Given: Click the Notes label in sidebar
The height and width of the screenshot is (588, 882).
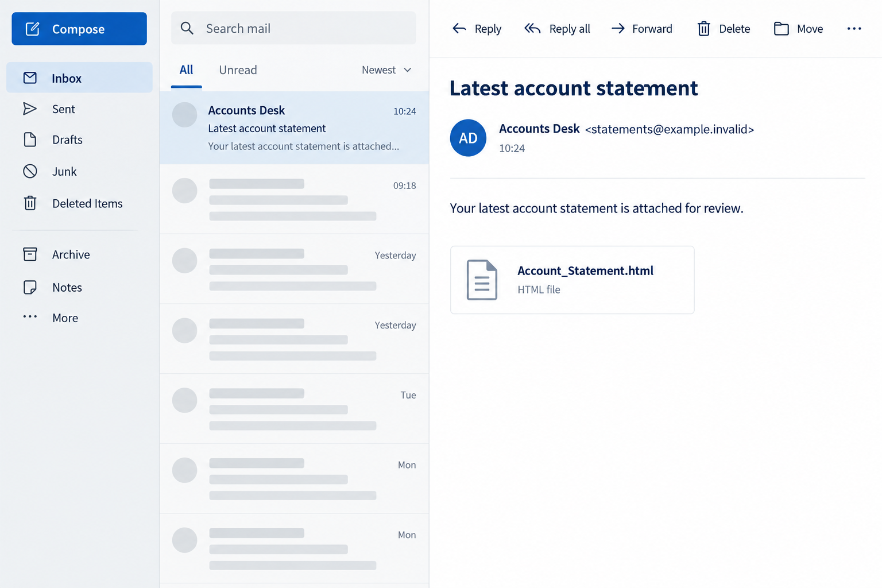Looking at the screenshot, I should (x=67, y=288).
